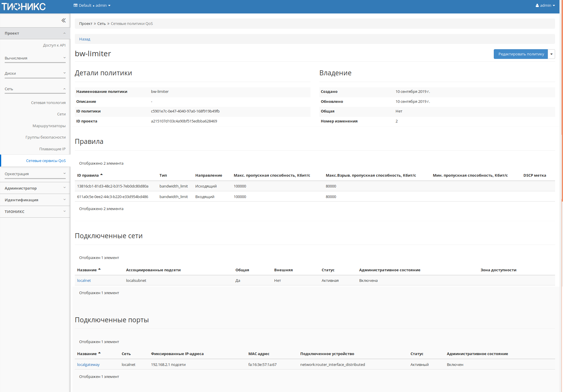563x392 pixels.
Task: Expand the Вычисления sidebar section
Action: [35, 58]
